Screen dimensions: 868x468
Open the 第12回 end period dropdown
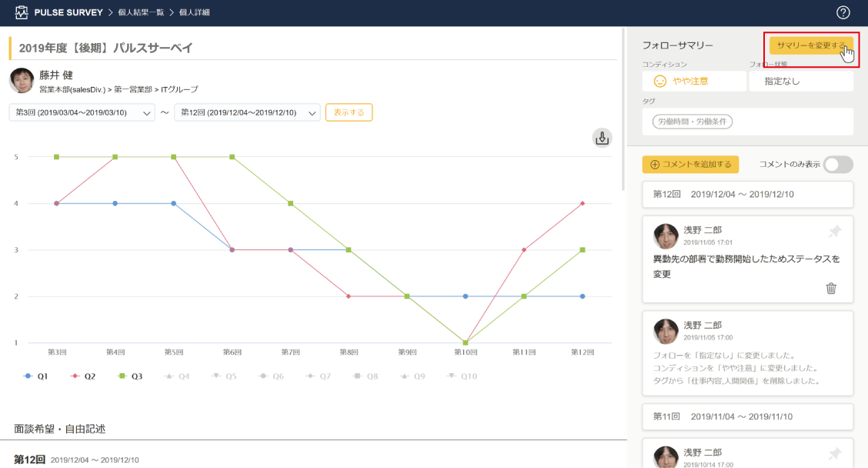[247, 112]
